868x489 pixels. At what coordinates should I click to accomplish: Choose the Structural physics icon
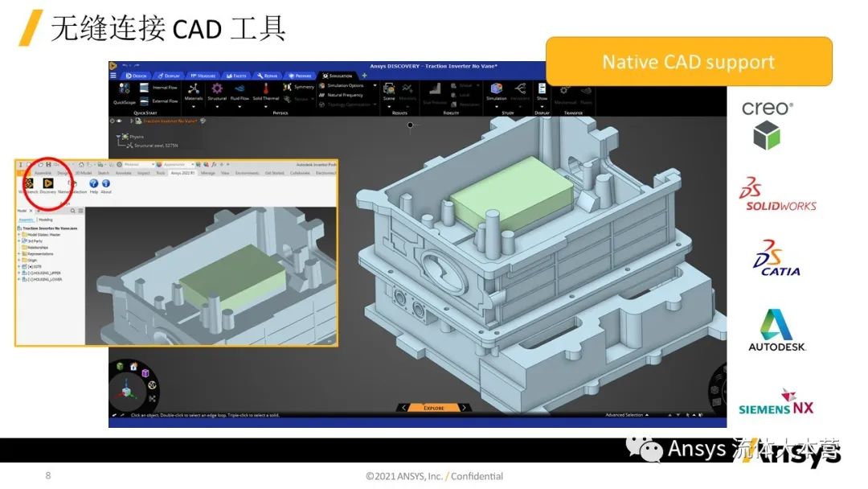217,89
